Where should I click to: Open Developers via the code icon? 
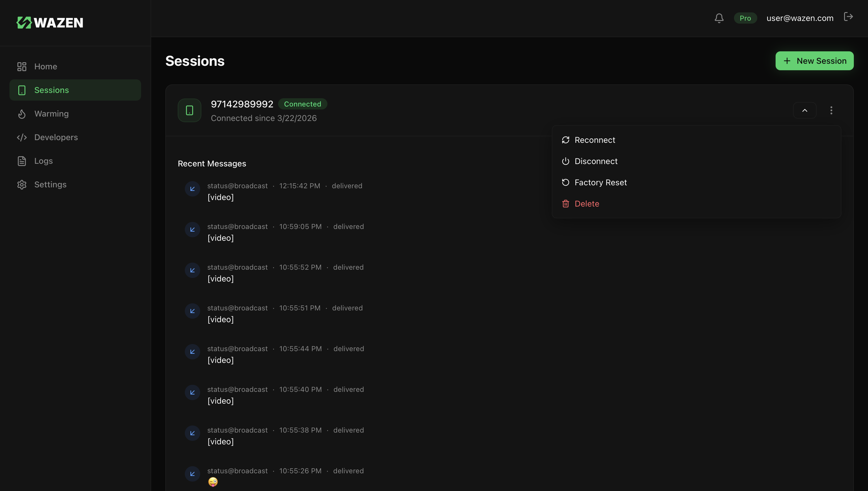22,137
